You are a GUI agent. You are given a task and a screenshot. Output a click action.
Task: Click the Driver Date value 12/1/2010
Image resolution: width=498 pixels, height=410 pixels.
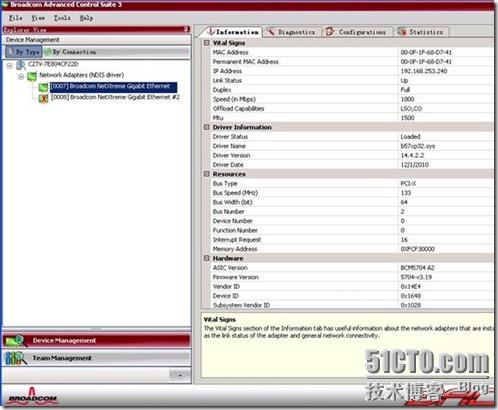click(414, 165)
